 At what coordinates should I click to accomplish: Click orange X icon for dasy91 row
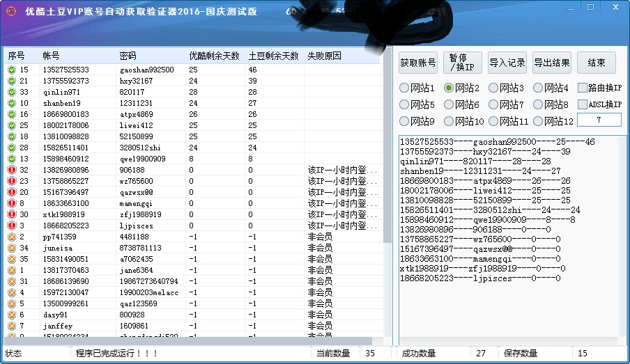[12, 315]
